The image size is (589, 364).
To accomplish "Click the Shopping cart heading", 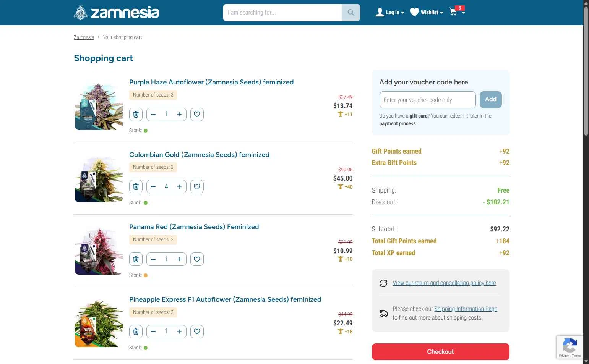I will [103, 58].
